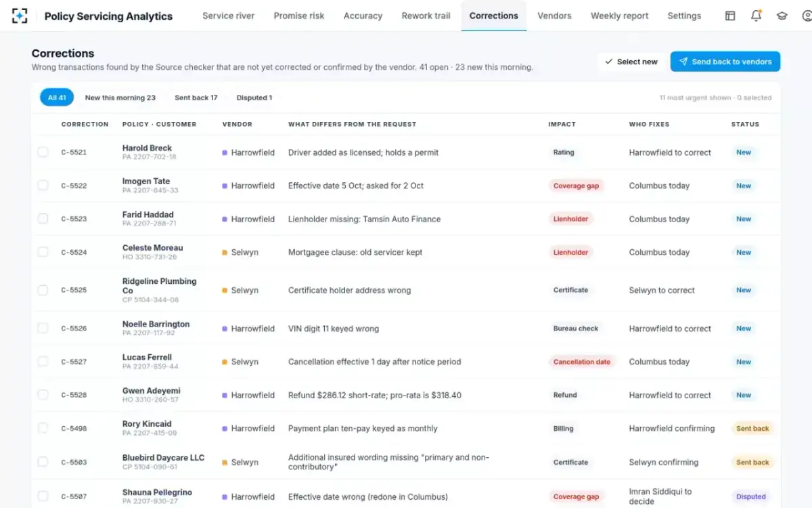Click Sent back status for Bluebird Daycare

click(752, 463)
